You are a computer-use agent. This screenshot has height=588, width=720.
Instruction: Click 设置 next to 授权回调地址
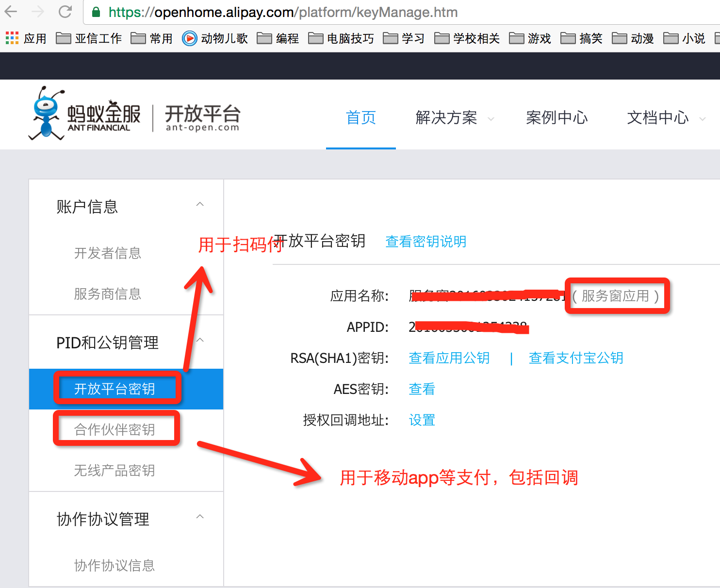pyautogui.click(x=422, y=420)
